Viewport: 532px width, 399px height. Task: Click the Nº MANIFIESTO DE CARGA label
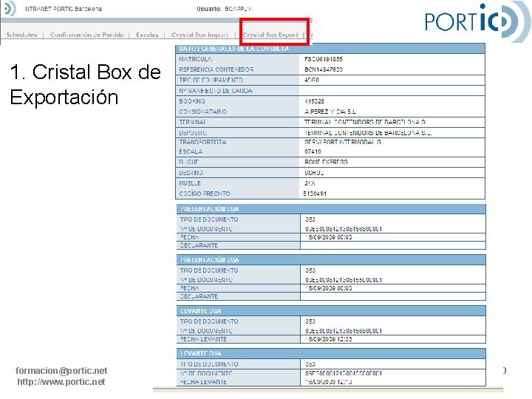coord(216,91)
